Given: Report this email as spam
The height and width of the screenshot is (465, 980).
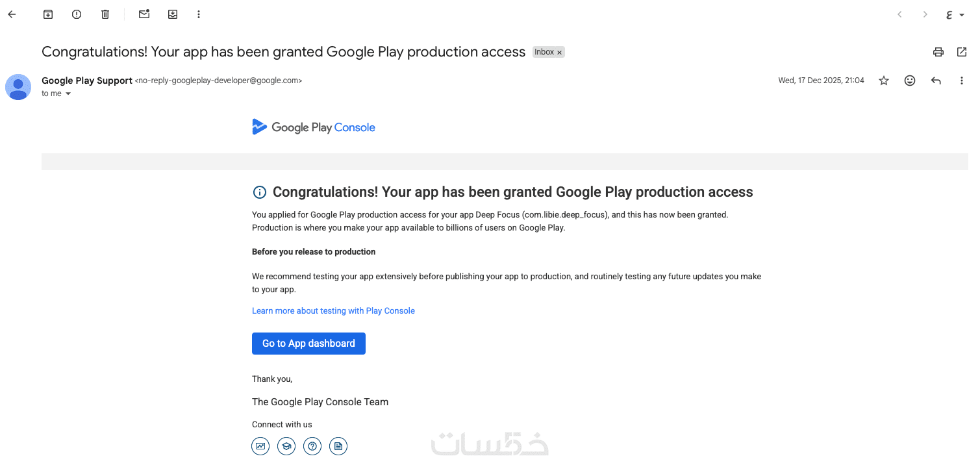Looking at the screenshot, I should click(x=77, y=14).
